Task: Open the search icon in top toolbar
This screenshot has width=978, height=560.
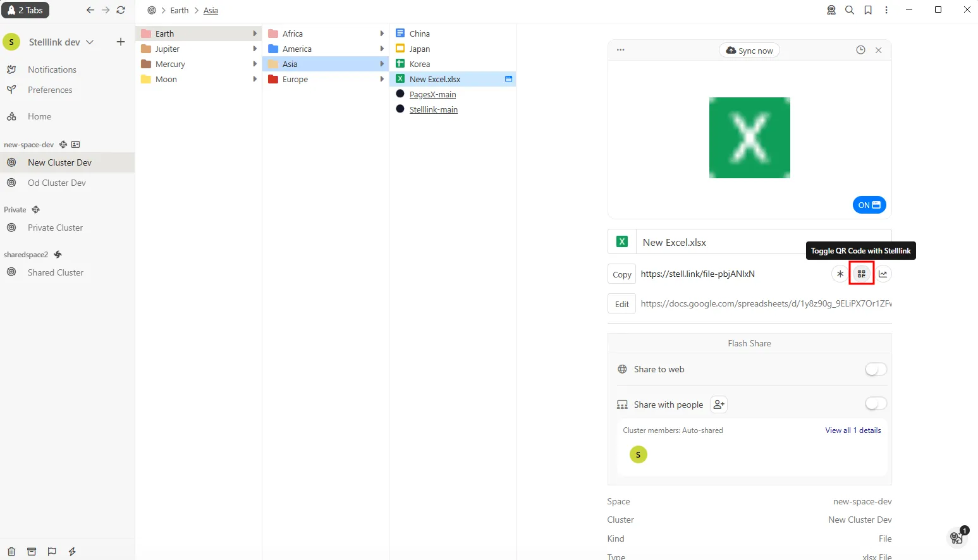Action: pyautogui.click(x=850, y=10)
